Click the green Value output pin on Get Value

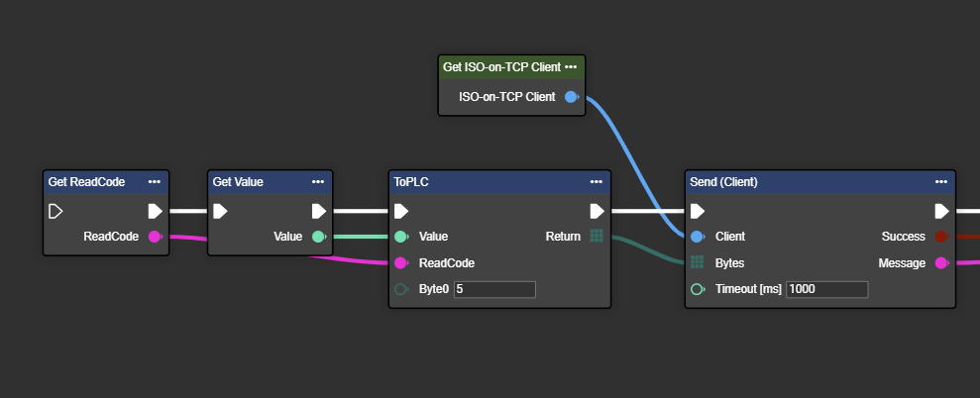click(318, 237)
